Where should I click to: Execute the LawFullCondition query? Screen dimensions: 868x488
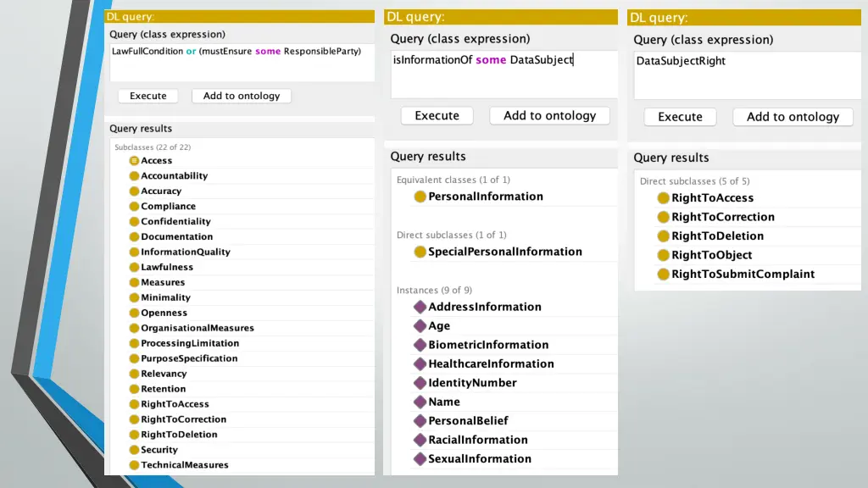pos(147,96)
